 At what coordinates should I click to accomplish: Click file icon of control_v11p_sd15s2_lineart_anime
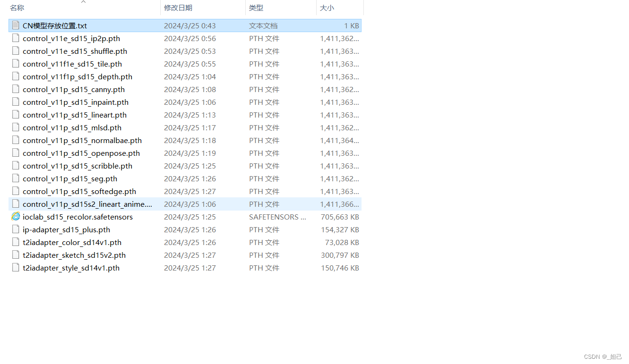16,204
